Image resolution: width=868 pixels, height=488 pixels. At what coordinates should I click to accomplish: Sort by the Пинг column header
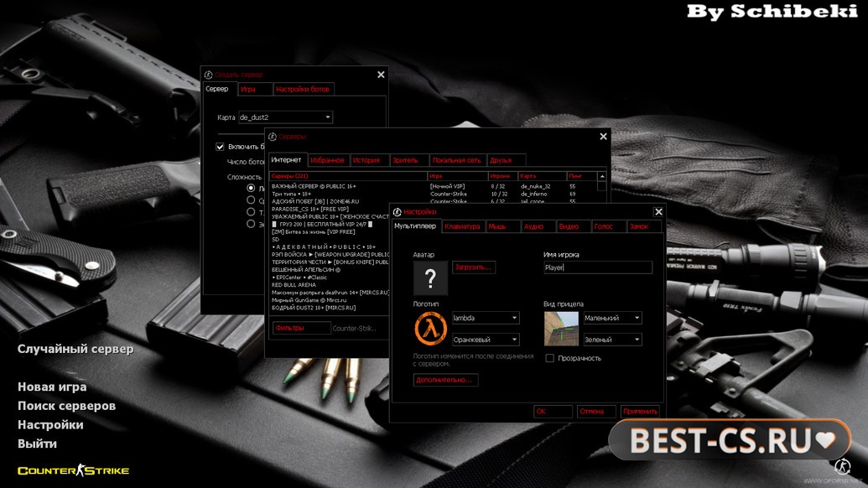(581, 176)
